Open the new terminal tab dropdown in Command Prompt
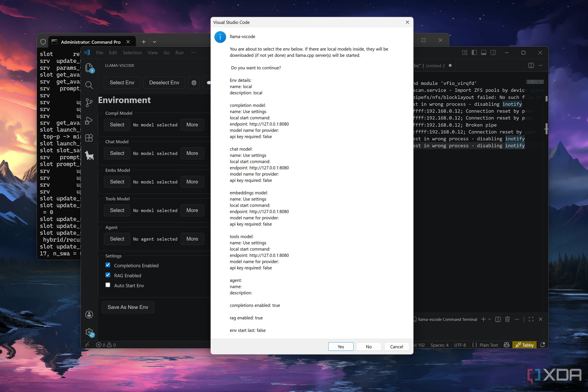 (x=154, y=42)
